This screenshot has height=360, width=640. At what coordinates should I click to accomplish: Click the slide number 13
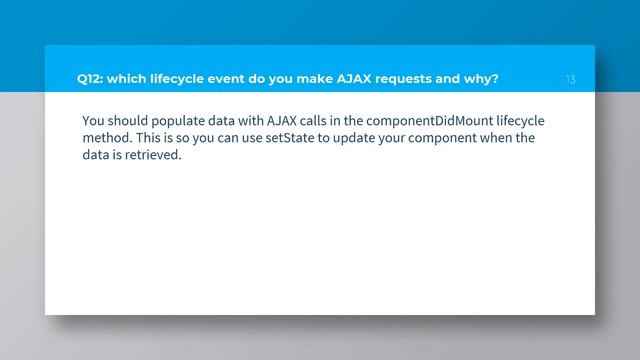(x=571, y=79)
